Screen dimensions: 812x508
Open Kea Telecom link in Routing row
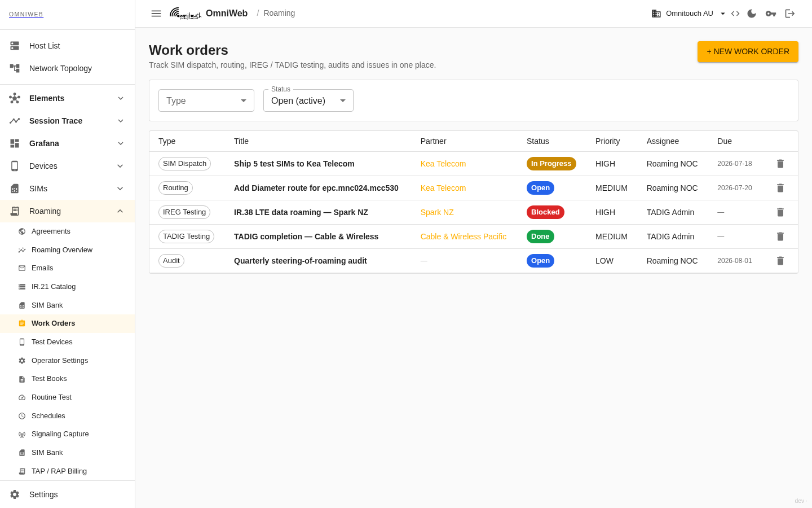click(x=443, y=188)
